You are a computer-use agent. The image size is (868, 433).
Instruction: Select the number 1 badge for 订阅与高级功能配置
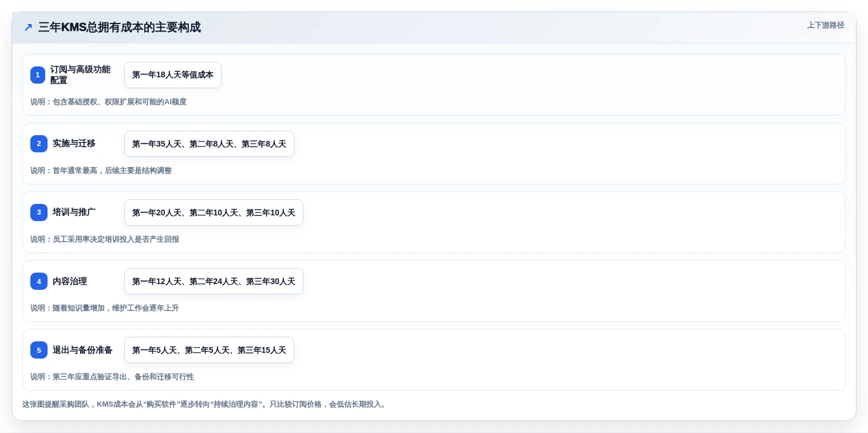click(x=38, y=75)
